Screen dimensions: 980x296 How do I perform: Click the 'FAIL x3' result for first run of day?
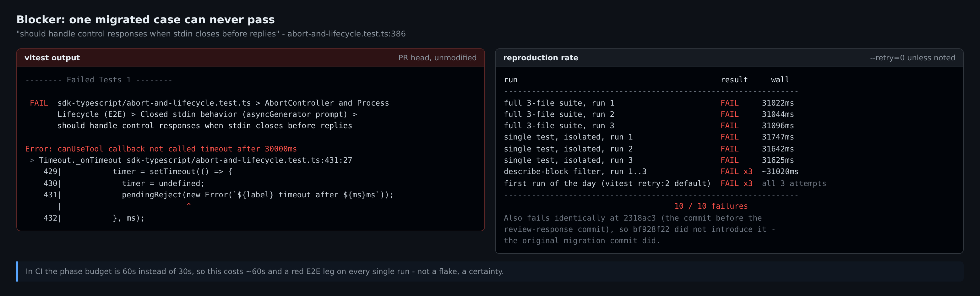(736, 184)
